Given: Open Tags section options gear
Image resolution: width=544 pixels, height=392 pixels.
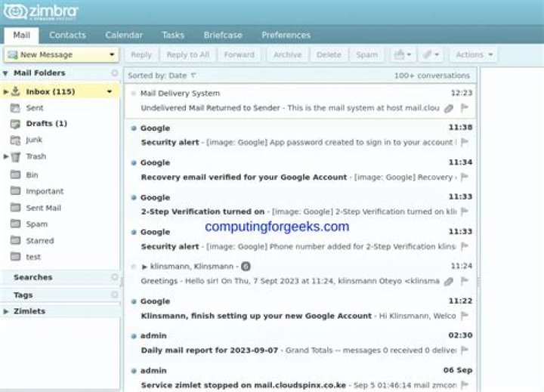Looking at the screenshot, I should [115, 295].
